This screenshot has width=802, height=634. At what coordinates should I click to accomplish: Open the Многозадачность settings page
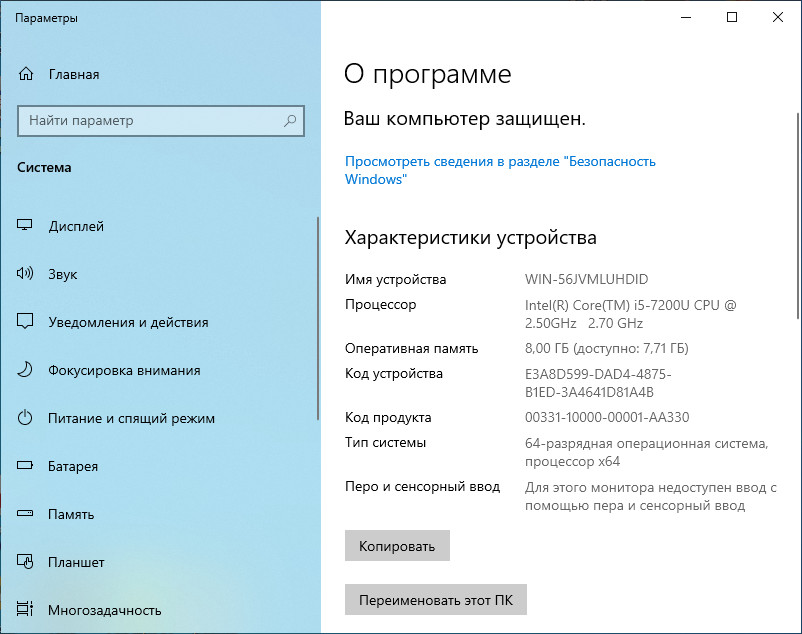[x=104, y=610]
